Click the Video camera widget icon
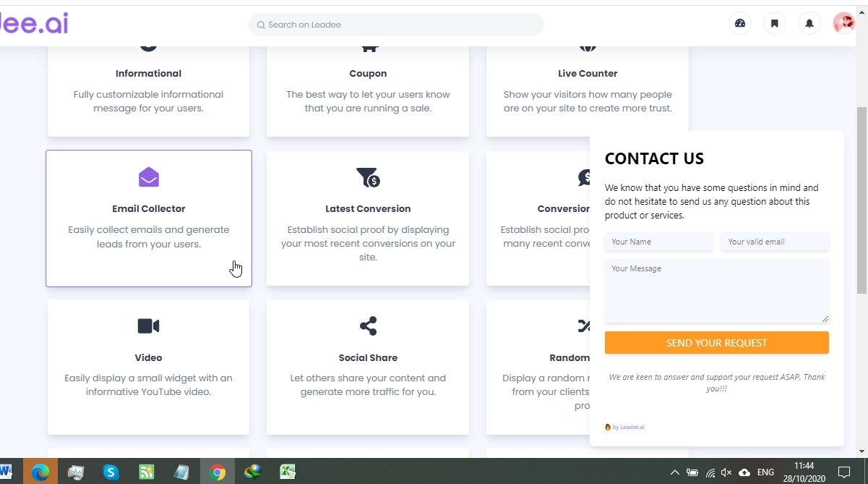The image size is (868, 484). tap(148, 326)
